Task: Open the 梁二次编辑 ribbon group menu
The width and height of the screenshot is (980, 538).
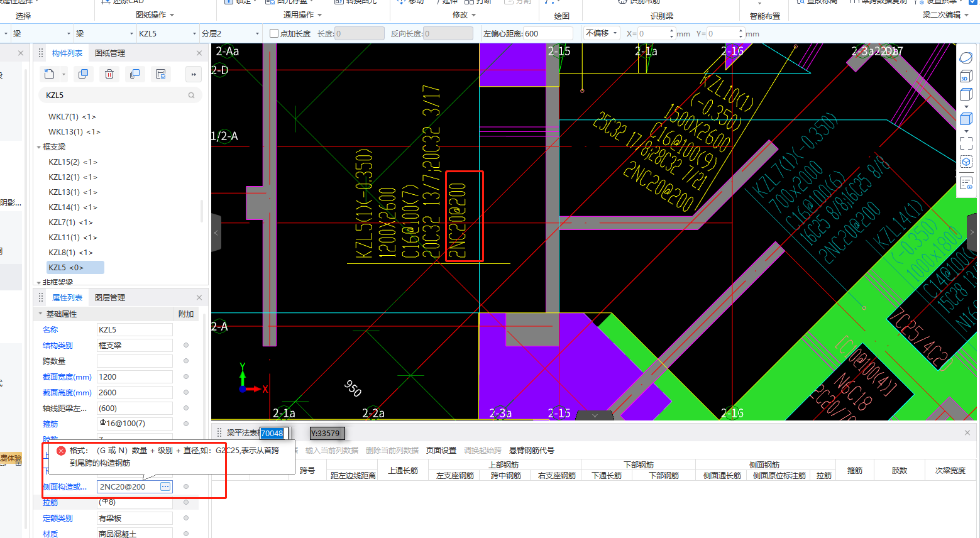Action: click(945, 15)
